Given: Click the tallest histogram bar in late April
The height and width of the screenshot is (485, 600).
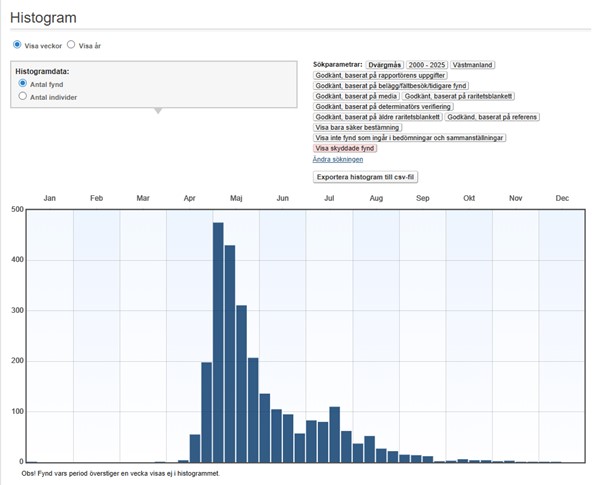Looking at the screenshot, I should pos(218,342).
